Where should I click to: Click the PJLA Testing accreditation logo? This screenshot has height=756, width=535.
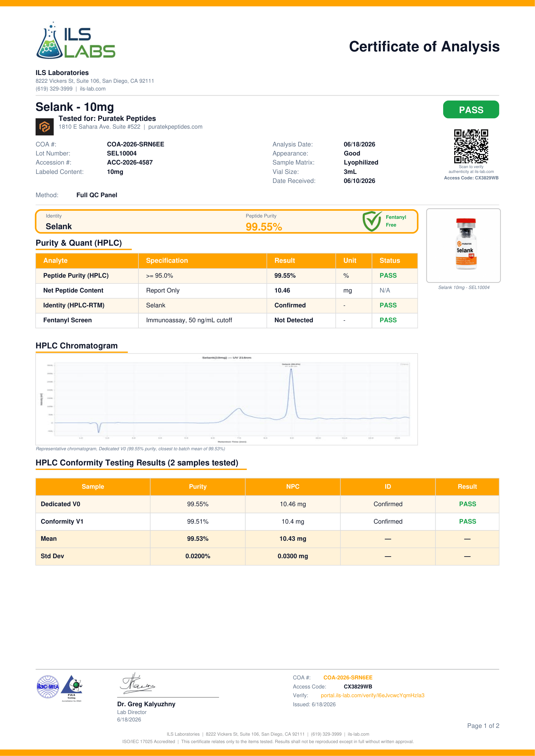(x=72, y=688)
